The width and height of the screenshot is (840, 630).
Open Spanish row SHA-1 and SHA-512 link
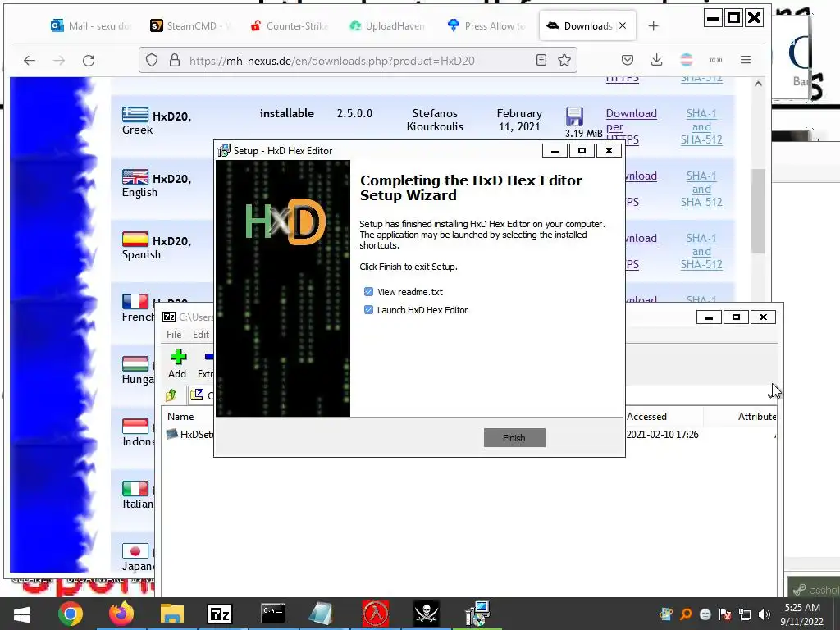[x=701, y=251]
